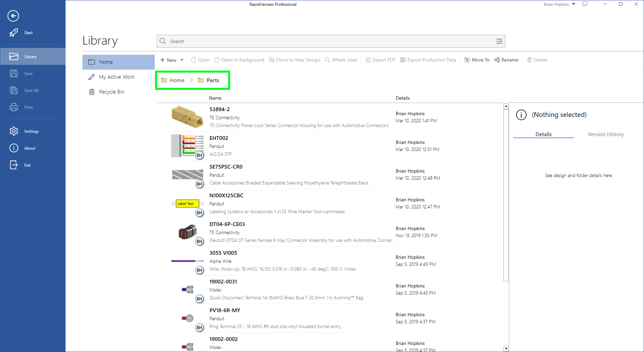Select part DT04-6P-CE03
Screen dimensions: 644x352
click(x=330, y=232)
